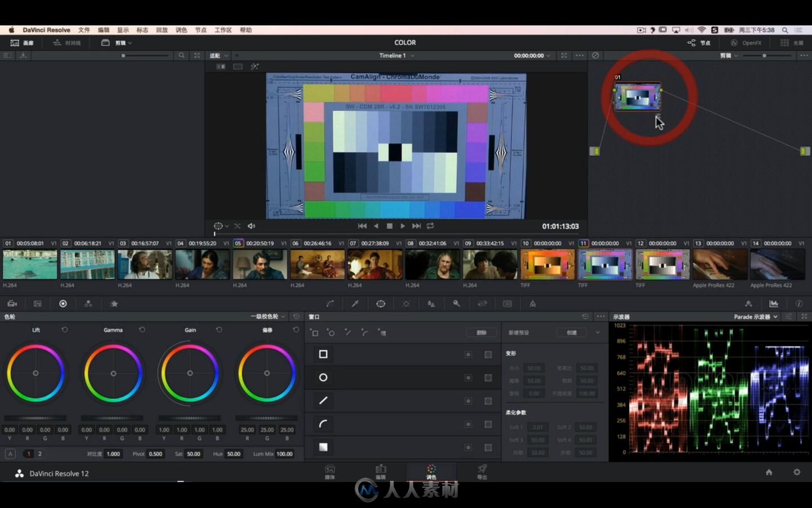Reset the Lift color wheel

(65, 330)
